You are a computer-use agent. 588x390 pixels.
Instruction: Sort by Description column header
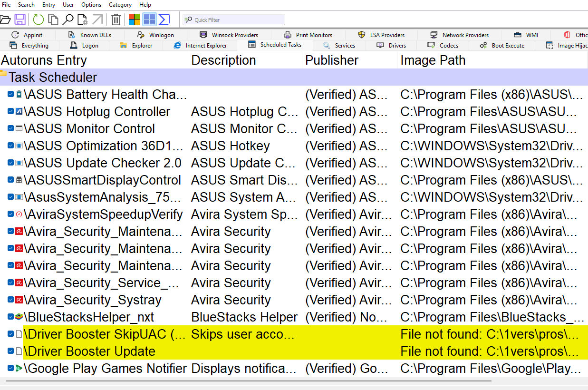click(245, 60)
